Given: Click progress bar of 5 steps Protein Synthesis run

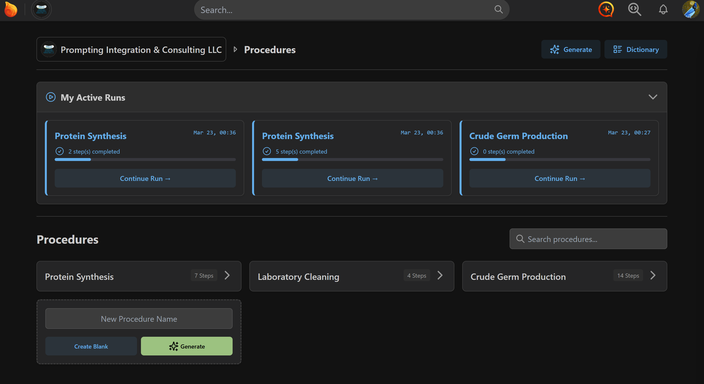Looking at the screenshot, I should [352, 159].
